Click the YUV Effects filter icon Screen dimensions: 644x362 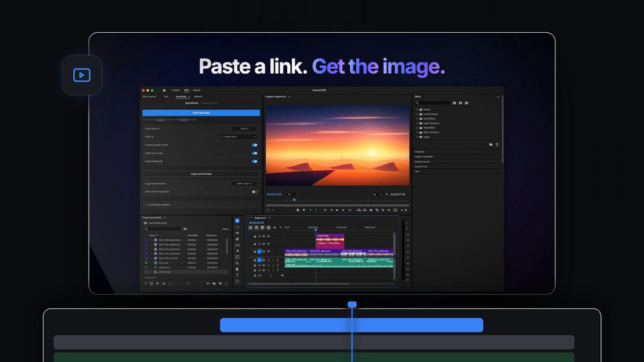click(467, 103)
